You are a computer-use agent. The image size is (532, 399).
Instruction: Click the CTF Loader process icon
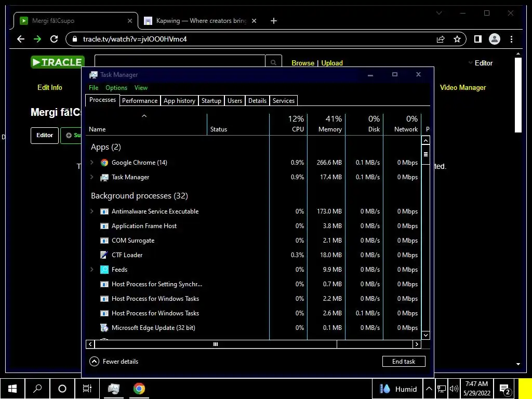pos(104,255)
